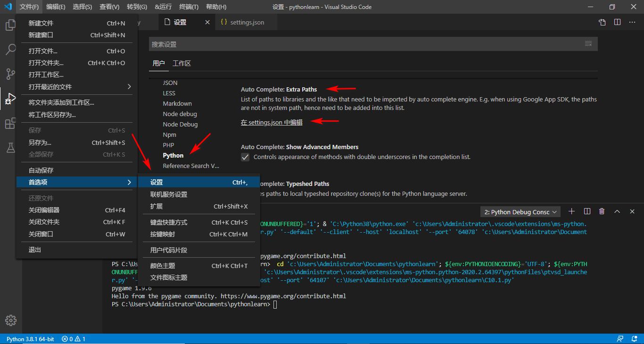Open the Extensions view icon
The width and height of the screenshot is (644, 344).
(10, 124)
